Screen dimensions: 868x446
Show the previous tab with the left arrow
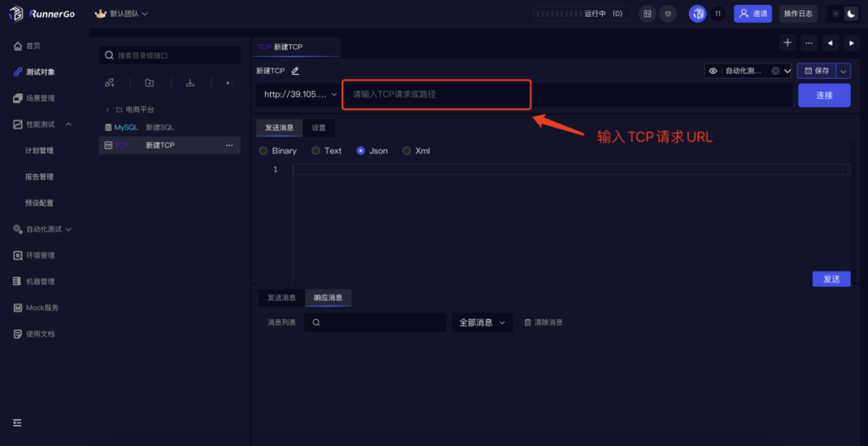click(830, 43)
